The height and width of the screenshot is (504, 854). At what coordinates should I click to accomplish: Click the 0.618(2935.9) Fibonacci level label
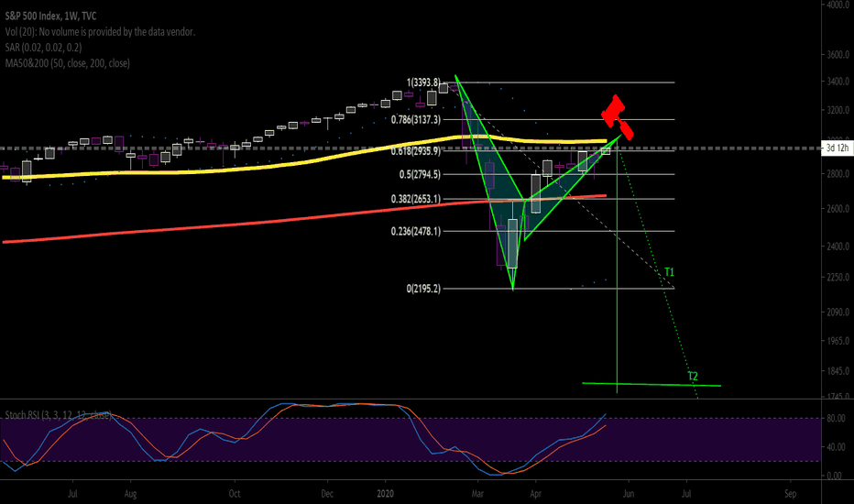(416, 151)
